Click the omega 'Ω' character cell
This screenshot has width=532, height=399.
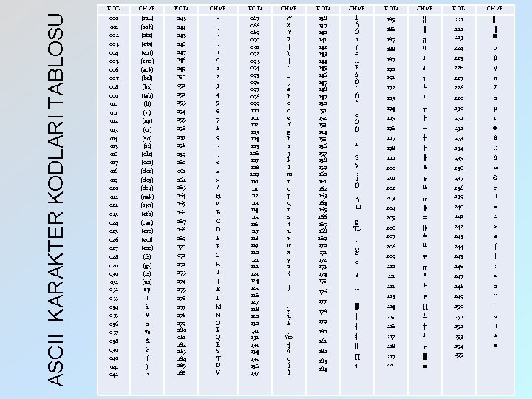coord(495,148)
